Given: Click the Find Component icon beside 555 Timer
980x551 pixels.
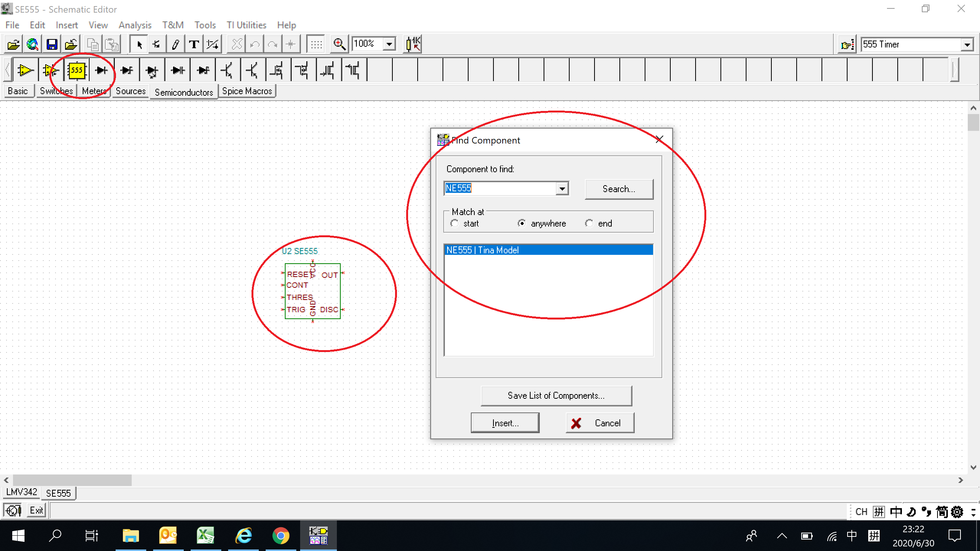Looking at the screenshot, I should coord(847,45).
